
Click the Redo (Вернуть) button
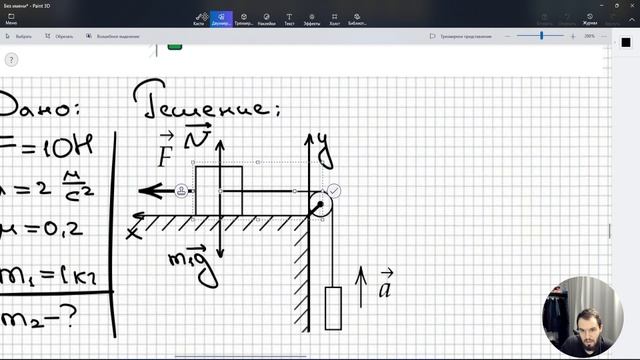pos(612,19)
